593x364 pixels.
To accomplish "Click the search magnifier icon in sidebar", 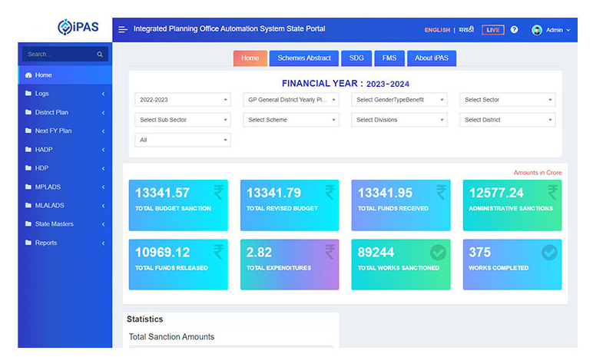I will click(x=100, y=55).
